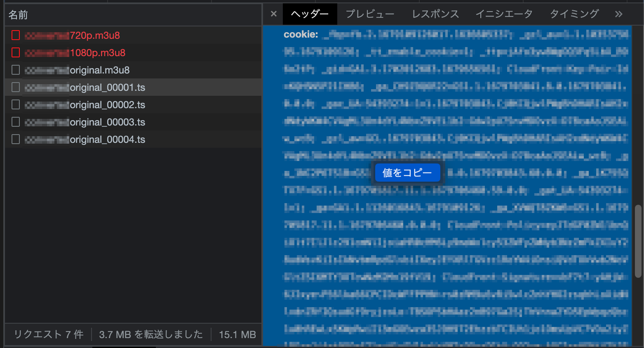Click the red file icon of 720p.m3u8
The height and width of the screenshot is (348, 644).
click(16, 36)
